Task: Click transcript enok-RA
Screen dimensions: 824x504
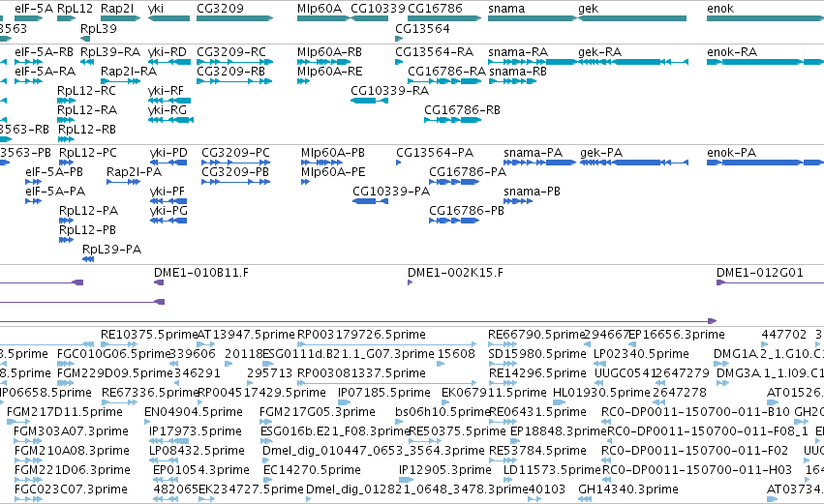Action: coord(732,52)
